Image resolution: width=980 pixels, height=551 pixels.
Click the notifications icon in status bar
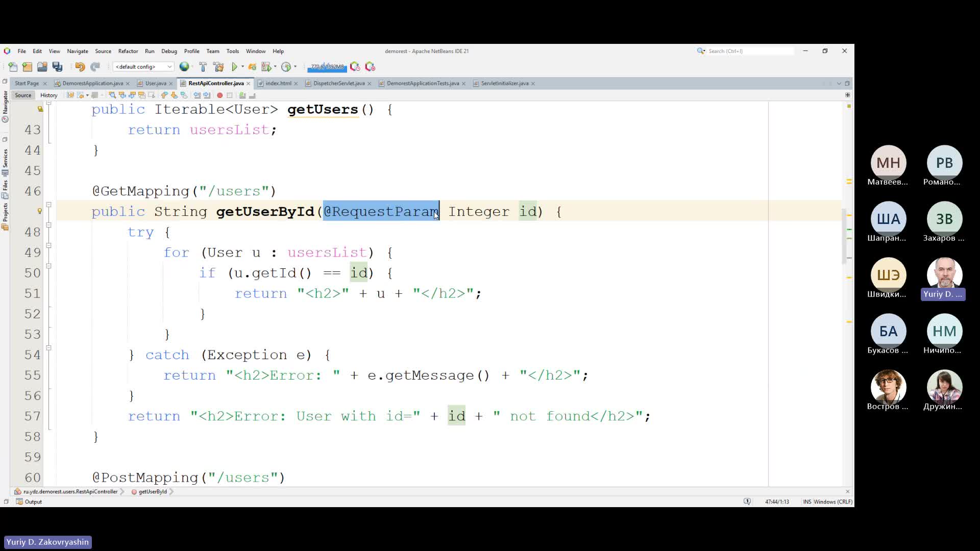pos(747,502)
